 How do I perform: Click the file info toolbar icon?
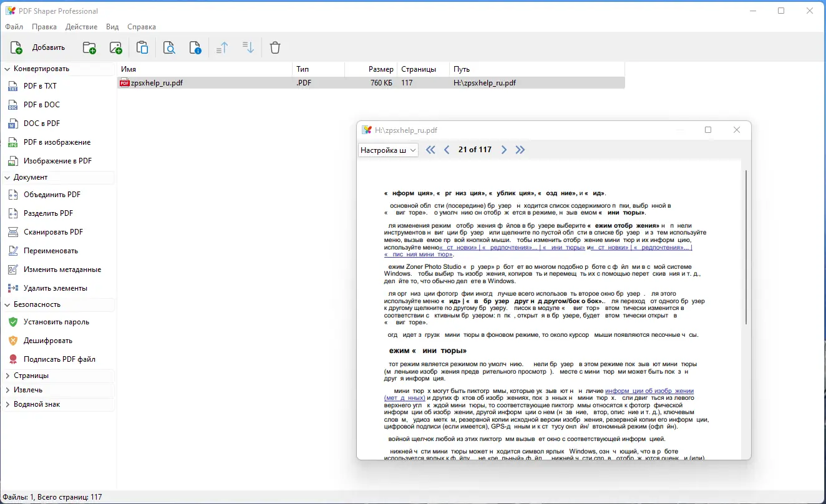[x=195, y=47]
